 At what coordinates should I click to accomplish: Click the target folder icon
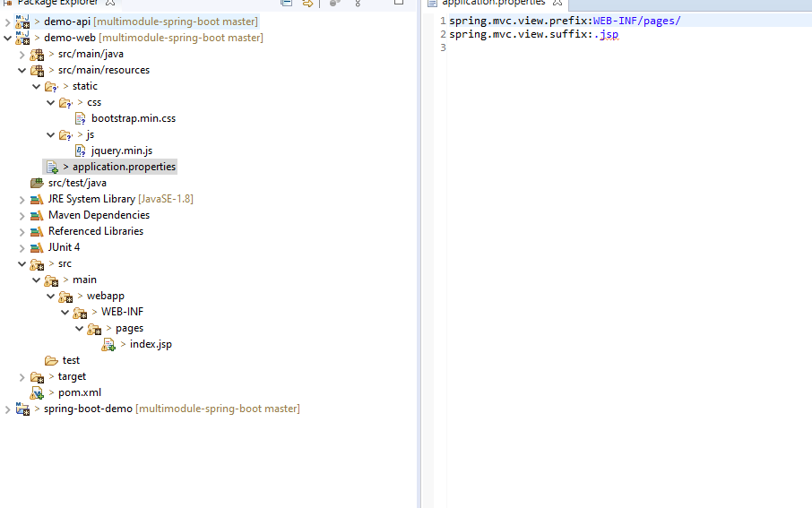(x=37, y=377)
